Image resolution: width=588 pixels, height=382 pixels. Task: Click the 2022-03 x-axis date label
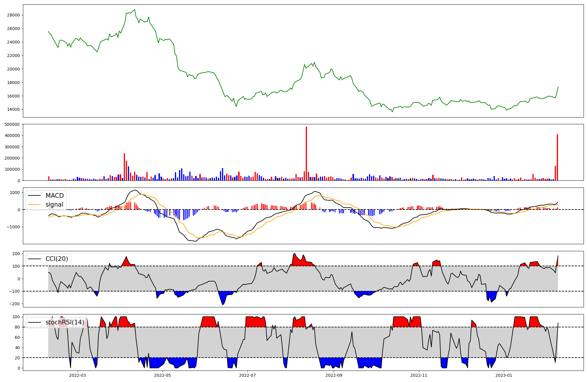[x=78, y=375]
